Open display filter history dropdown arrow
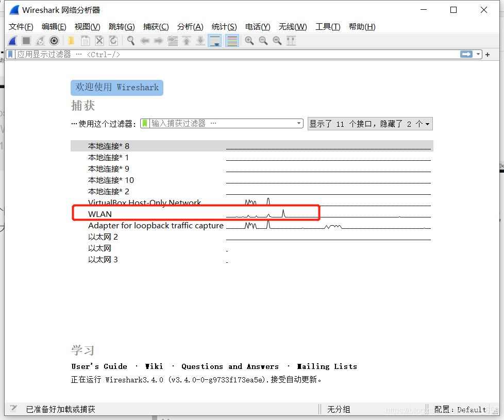This screenshot has height=420, width=504. pos(478,54)
